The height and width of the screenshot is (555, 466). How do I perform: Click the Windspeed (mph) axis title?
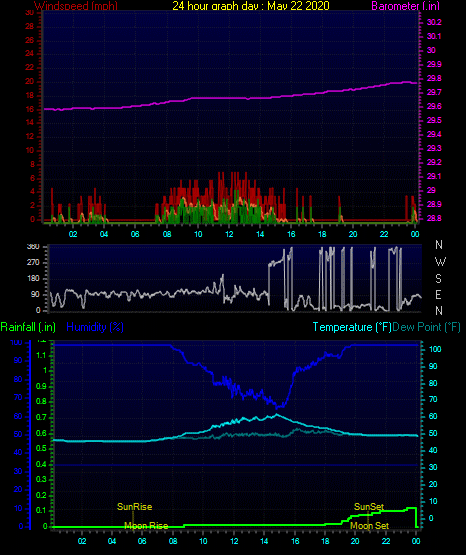pyautogui.click(x=76, y=6)
